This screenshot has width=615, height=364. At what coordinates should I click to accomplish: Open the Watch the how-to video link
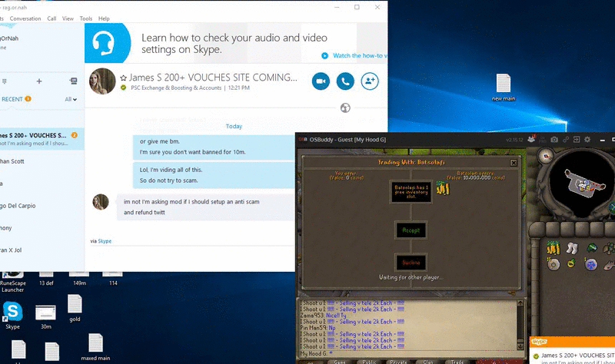(360, 55)
